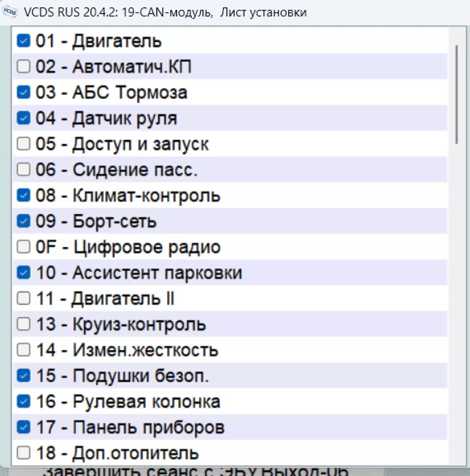Disable 08 - Климат-контроль checkbox

point(24,196)
